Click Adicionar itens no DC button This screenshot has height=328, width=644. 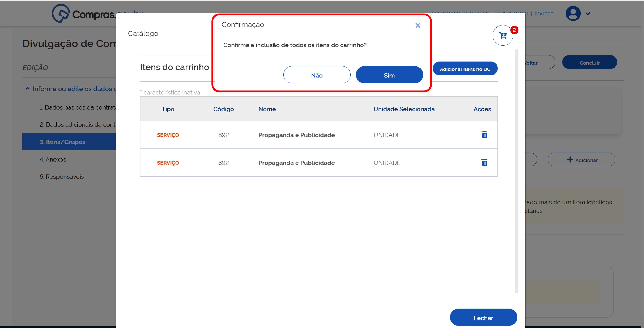[x=465, y=69]
